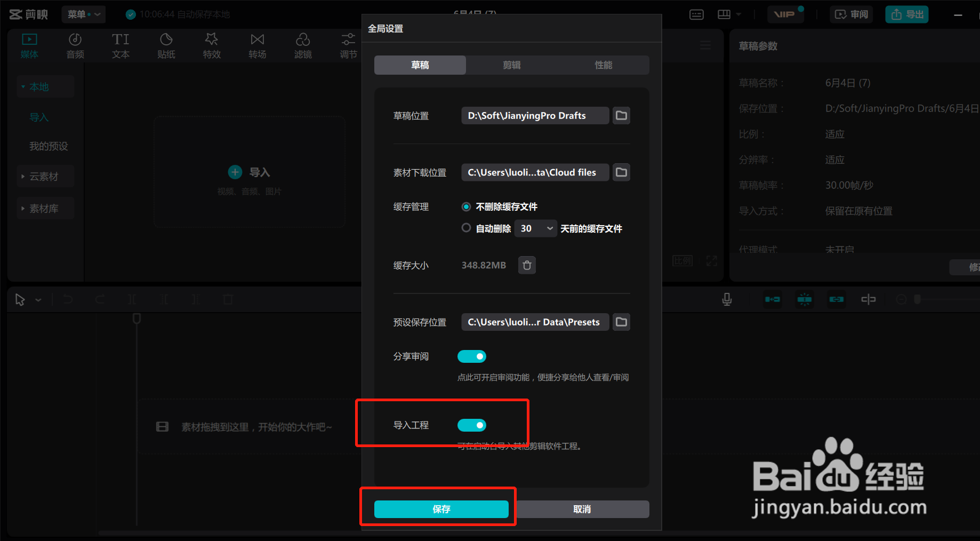Click the split clip icon
The width and height of the screenshot is (980, 541).
point(132,299)
